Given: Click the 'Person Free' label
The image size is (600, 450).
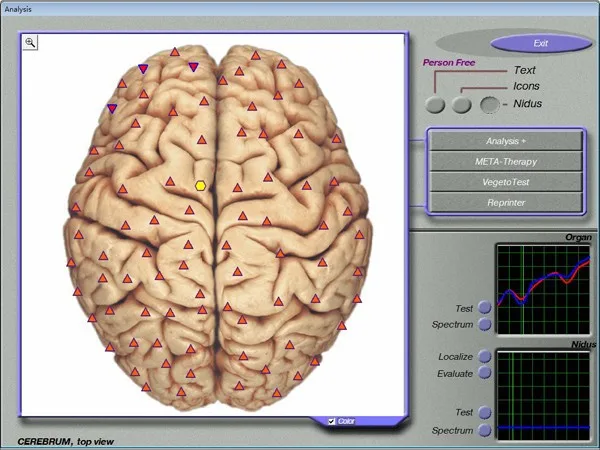Looking at the screenshot, I should point(449,63).
